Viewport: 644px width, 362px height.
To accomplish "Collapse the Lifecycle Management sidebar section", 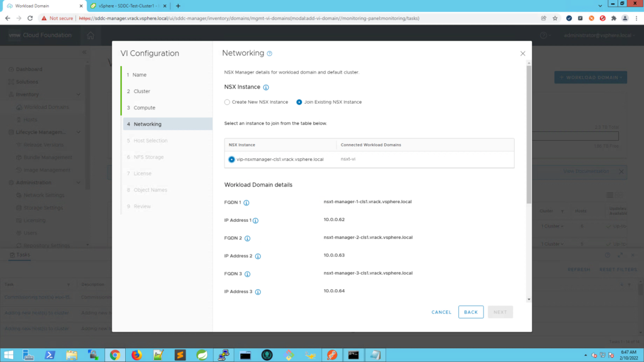I will click(x=79, y=132).
